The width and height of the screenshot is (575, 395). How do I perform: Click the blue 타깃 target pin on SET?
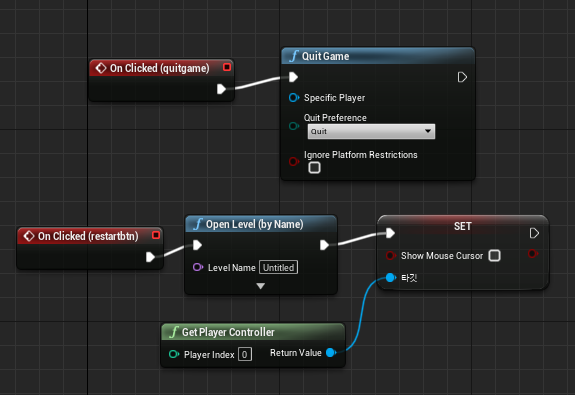tap(391, 278)
